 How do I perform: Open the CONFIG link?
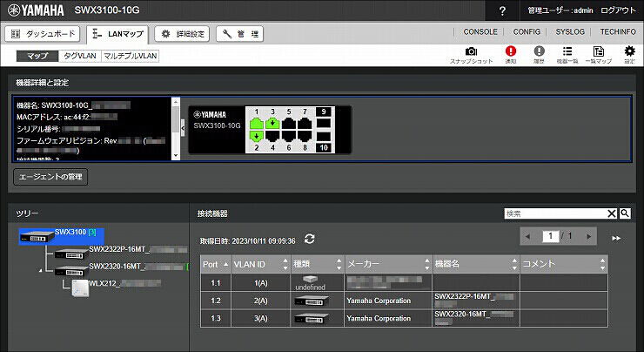[527, 31]
